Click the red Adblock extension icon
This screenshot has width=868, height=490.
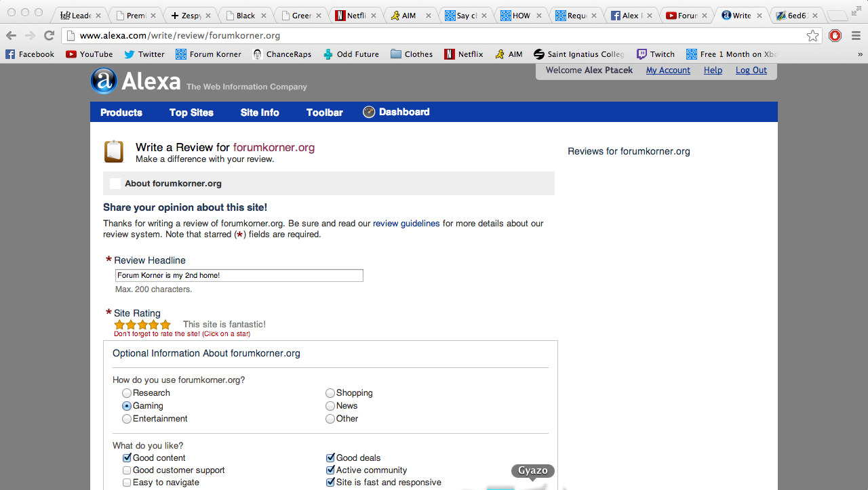[835, 36]
